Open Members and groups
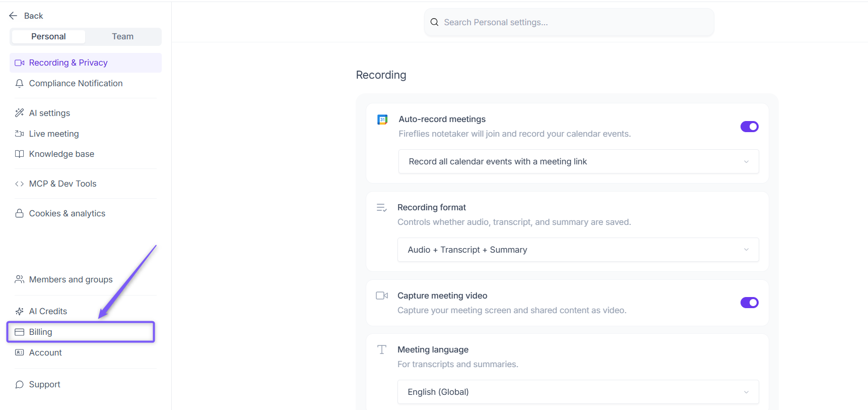This screenshot has height=410, width=868. [x=86, y=279]
